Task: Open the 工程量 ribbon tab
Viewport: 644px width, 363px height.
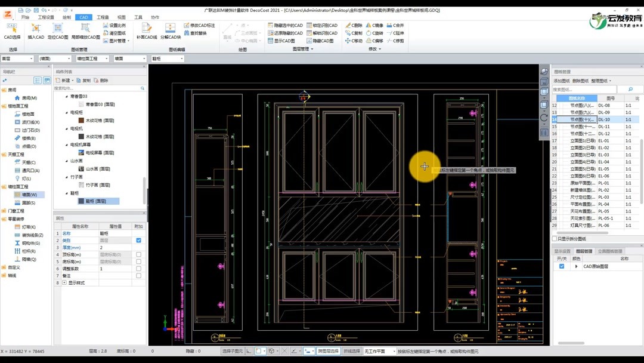Action: pyautogui.click(x=103, y=17)
